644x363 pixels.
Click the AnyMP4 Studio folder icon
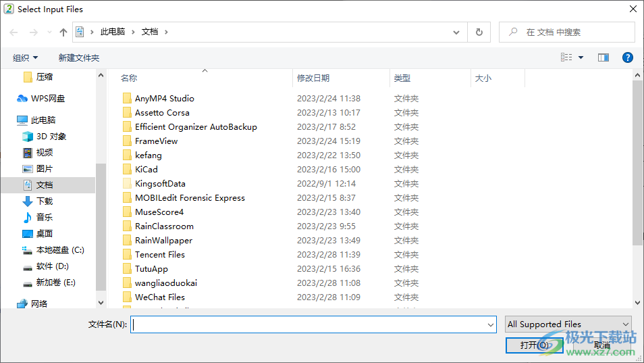128,98
